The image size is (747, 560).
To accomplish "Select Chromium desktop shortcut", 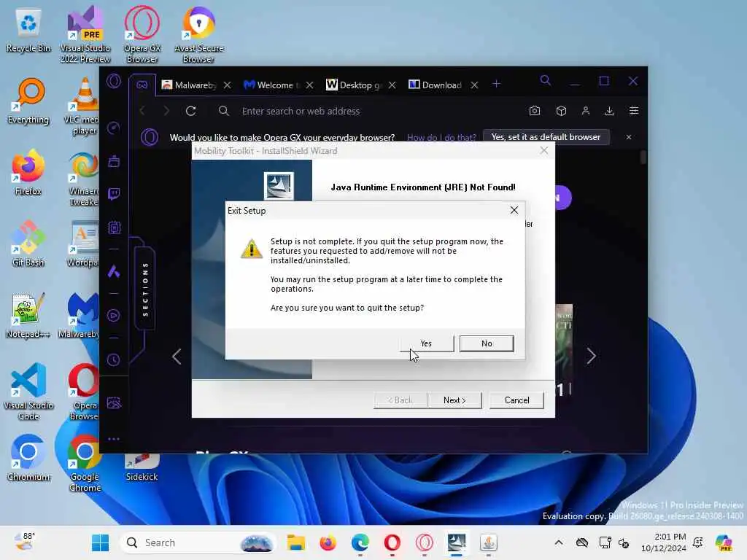I will [x=28, y=458].
